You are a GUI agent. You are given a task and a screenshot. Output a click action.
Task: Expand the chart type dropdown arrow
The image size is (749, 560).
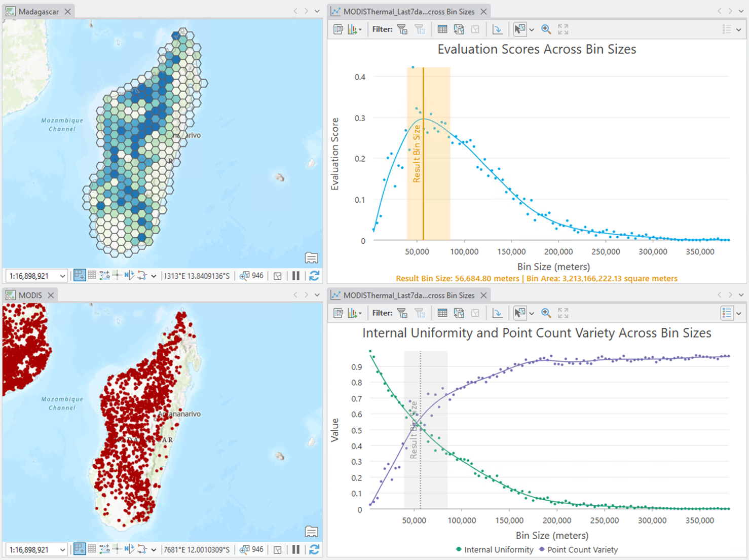click(360, 29)
